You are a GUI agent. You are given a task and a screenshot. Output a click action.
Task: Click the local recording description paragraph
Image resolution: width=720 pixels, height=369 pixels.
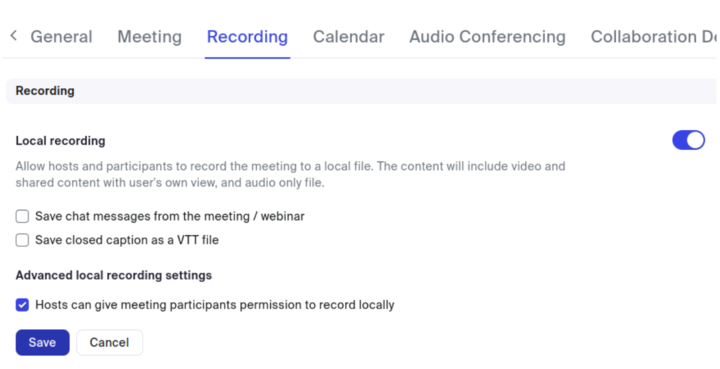(290, 174)
